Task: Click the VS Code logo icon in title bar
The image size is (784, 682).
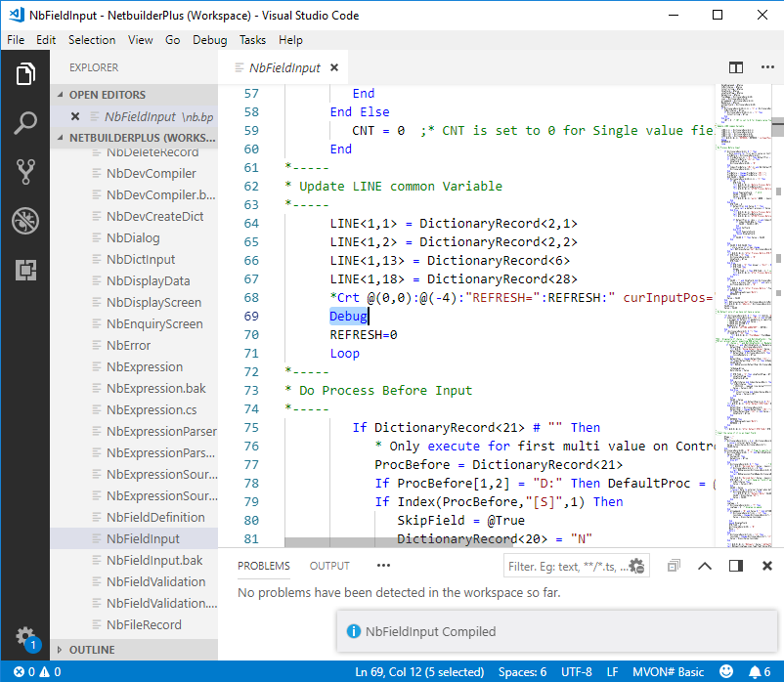Action: [17, 15]
